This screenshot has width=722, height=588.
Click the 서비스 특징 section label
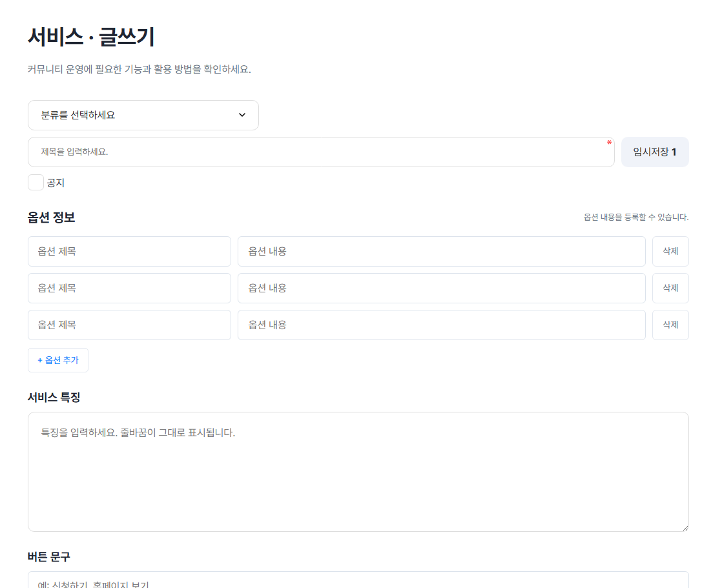[54, 397]
